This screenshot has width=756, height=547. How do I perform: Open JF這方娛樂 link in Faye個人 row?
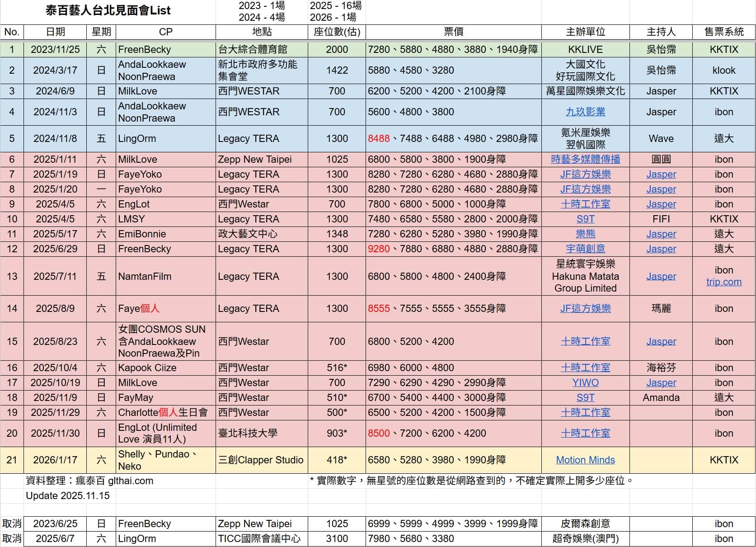[x=585, y=309]
